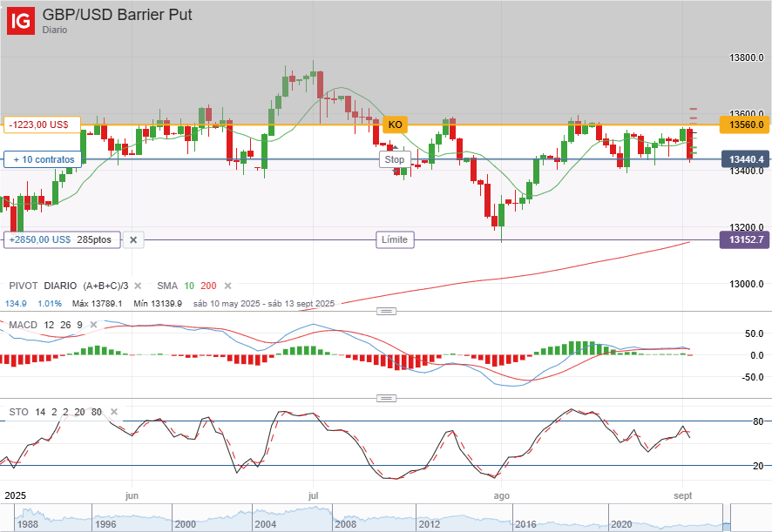Select the Stop level marker
Screen dimensions: 772x532
[x=395, y=159]
